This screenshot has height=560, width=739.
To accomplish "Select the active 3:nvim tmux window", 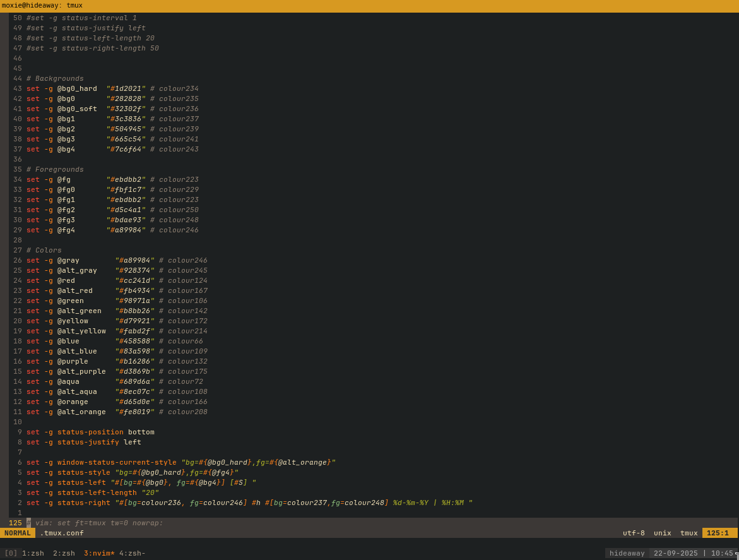I will pyautogui.click(x=98, y=553).
